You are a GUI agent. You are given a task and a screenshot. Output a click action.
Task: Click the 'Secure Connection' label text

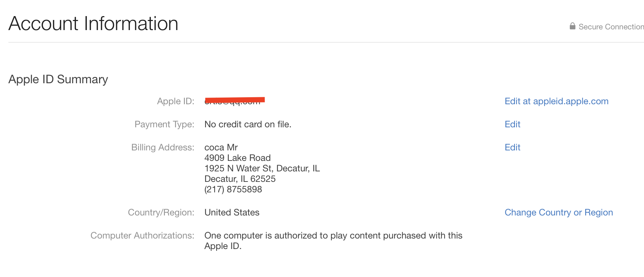pyautogui.click(x=611, y=27)
